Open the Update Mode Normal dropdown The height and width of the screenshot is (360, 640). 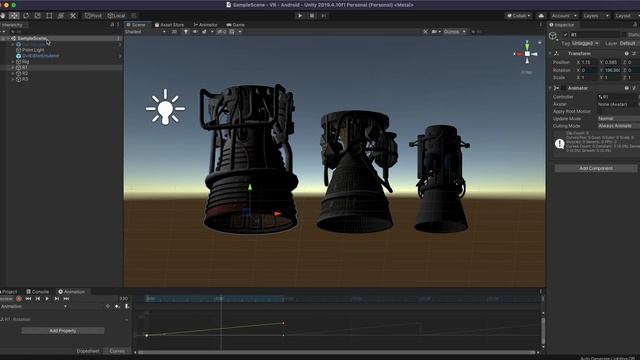pos(618,118)
